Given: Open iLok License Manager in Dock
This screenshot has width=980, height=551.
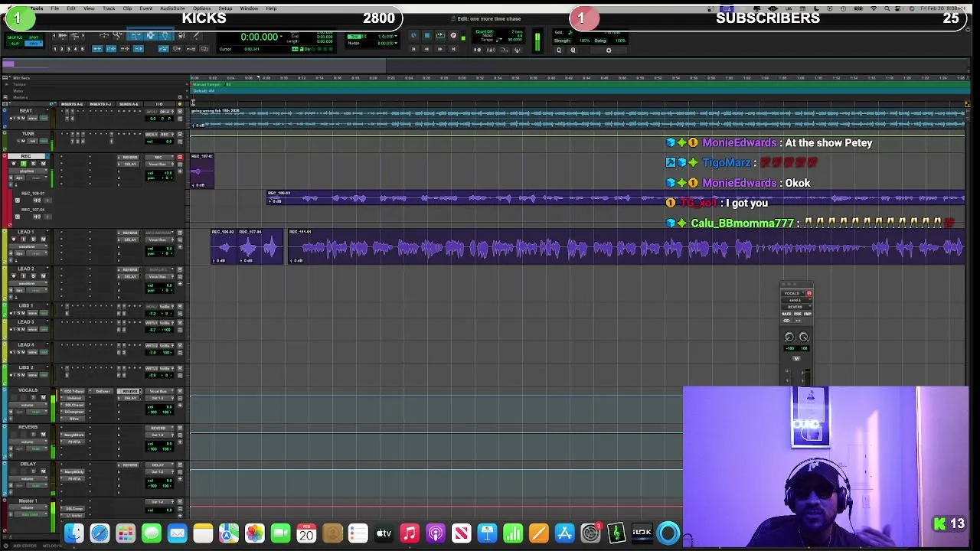Looking at the screenshot, I should coord(642,533).
